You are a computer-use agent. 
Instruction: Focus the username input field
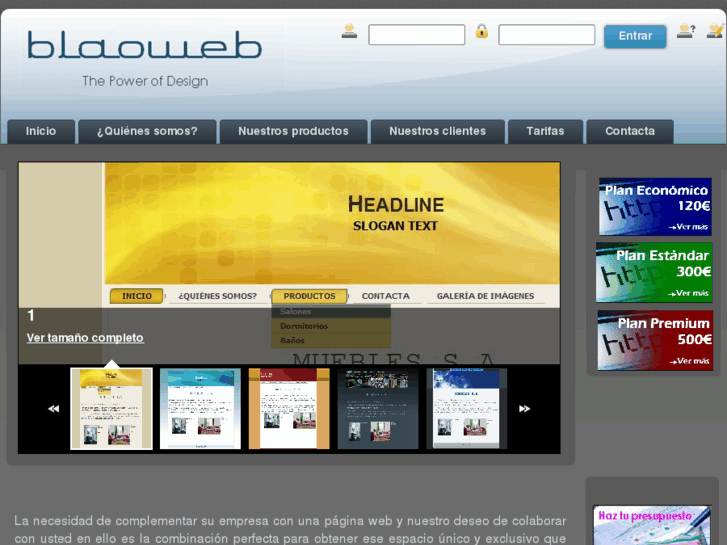pos(416,35)
